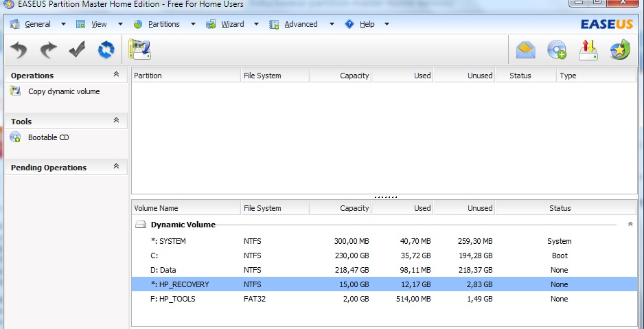Select the C: volume row
This screenshot has width=644, height=329.
tap(384, 256)
